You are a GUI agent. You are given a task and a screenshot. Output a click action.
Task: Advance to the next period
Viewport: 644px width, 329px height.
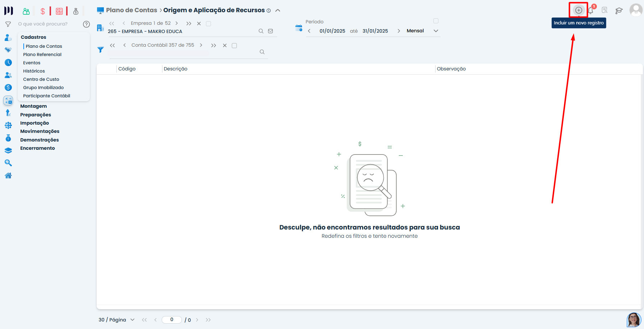click(x=399, y=31)
